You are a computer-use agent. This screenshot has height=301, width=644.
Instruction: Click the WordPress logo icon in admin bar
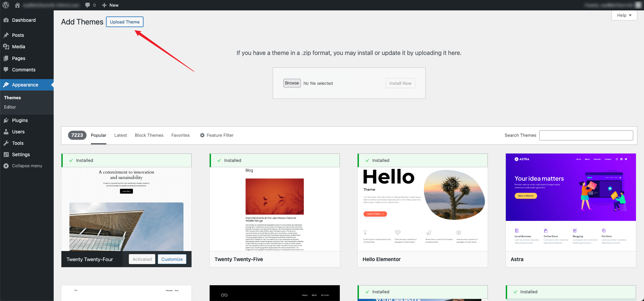click(x=6, y=5)
